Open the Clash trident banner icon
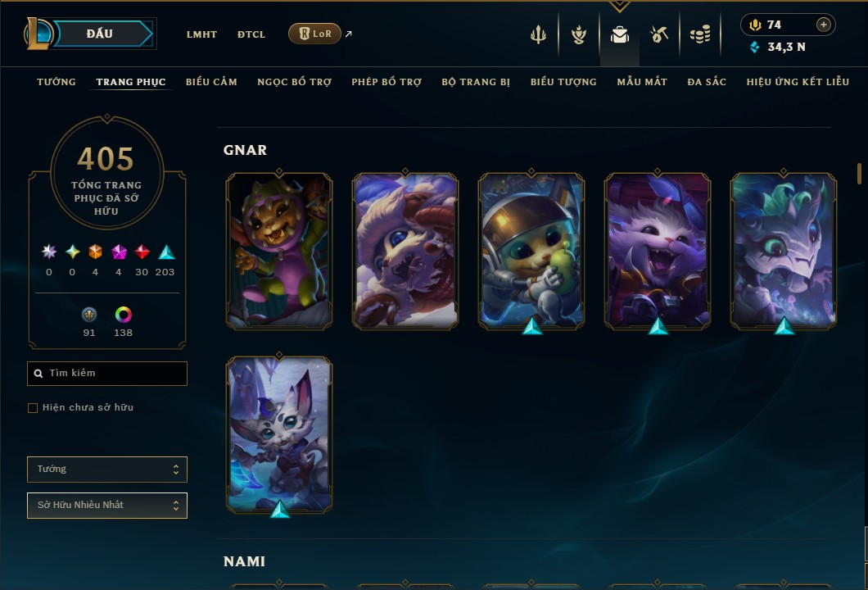 tap(538, 35)
